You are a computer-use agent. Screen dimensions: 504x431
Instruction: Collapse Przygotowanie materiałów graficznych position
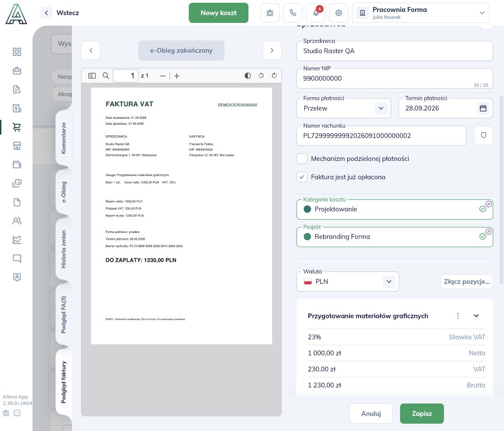click(477, 316)
